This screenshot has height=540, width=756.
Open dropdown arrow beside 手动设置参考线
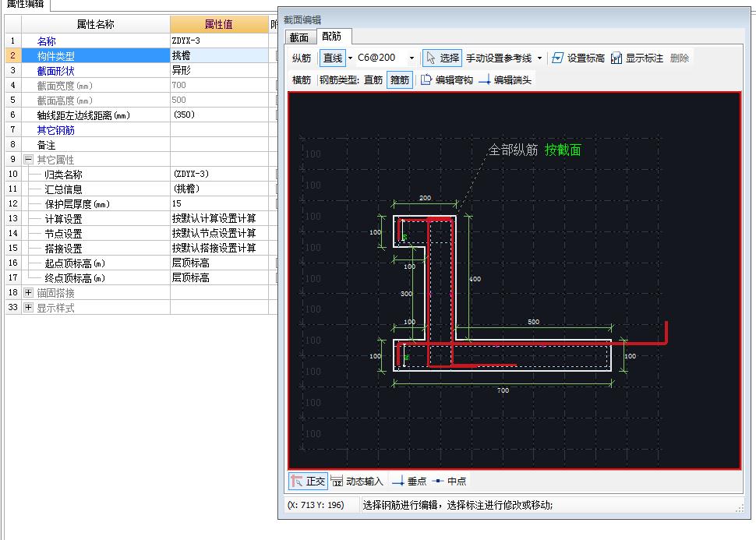tap(539, 58)
